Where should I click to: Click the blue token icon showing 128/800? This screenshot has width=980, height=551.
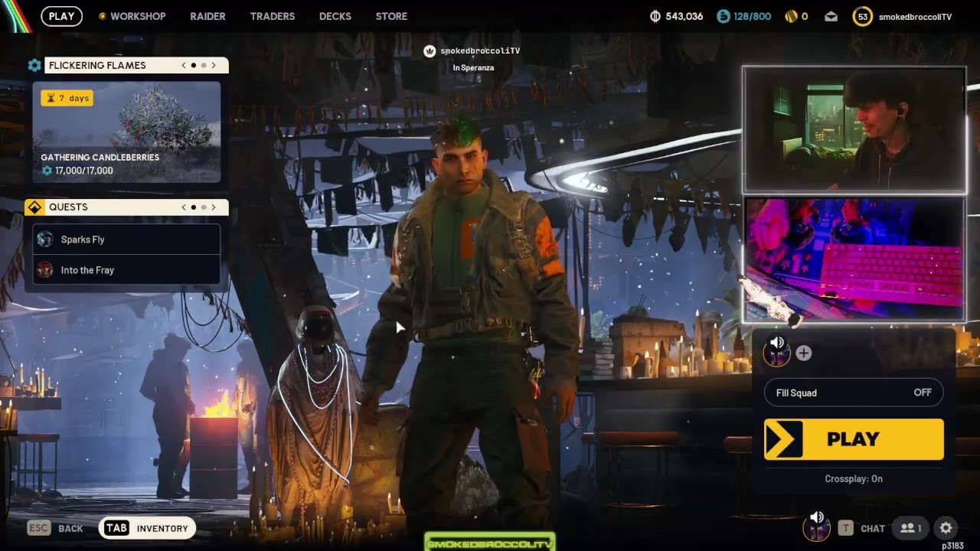724,16
